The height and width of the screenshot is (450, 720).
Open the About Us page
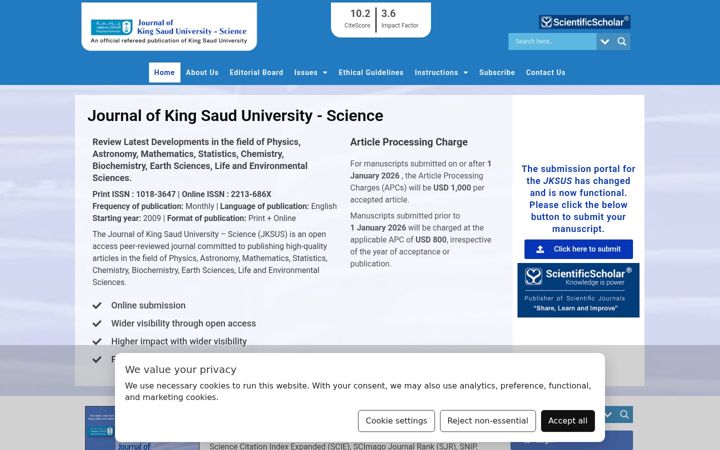202,73
